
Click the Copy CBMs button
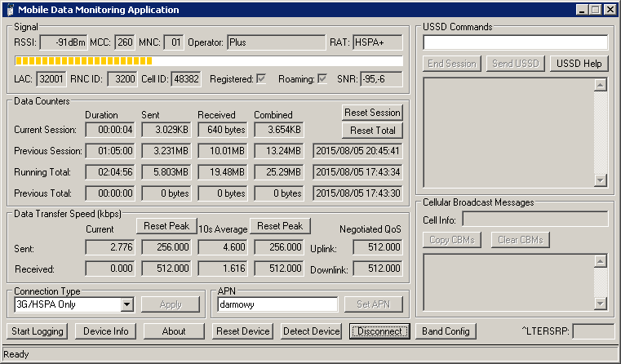pyautogui.click(x=452, y=240)
